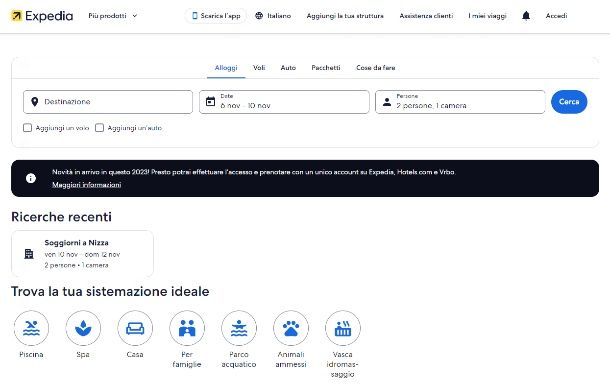Click the Piscina label text
Image resolution: width=610 pixels, height=384 pixels.
pos(31,354)
